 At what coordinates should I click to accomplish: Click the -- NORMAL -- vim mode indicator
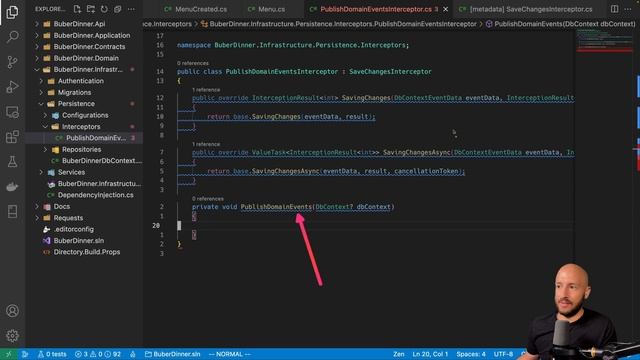tap(229, 354)
